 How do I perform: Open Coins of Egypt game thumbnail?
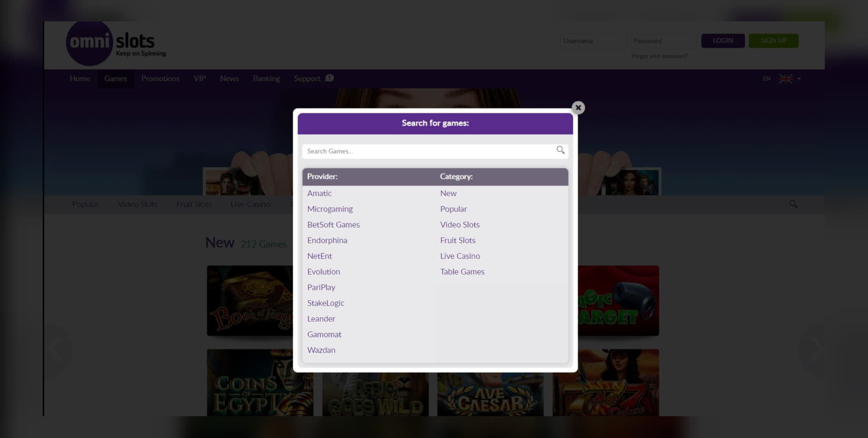260,383
